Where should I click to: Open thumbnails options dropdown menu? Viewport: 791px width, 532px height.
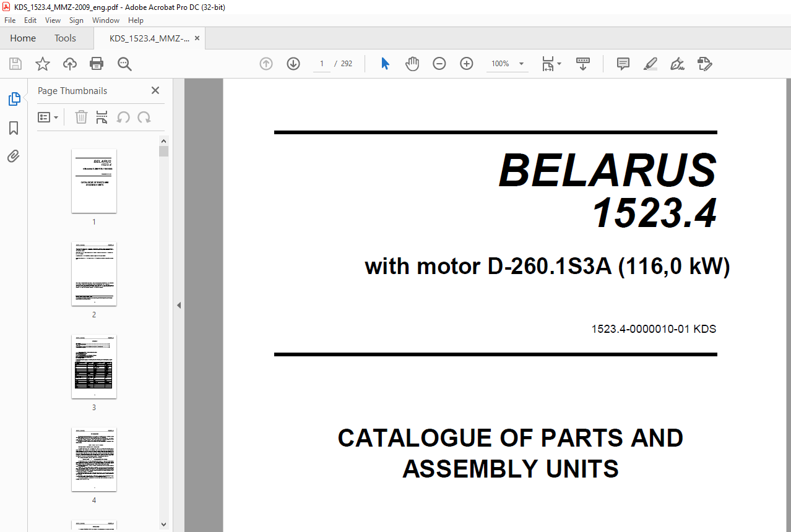point(48,117)
